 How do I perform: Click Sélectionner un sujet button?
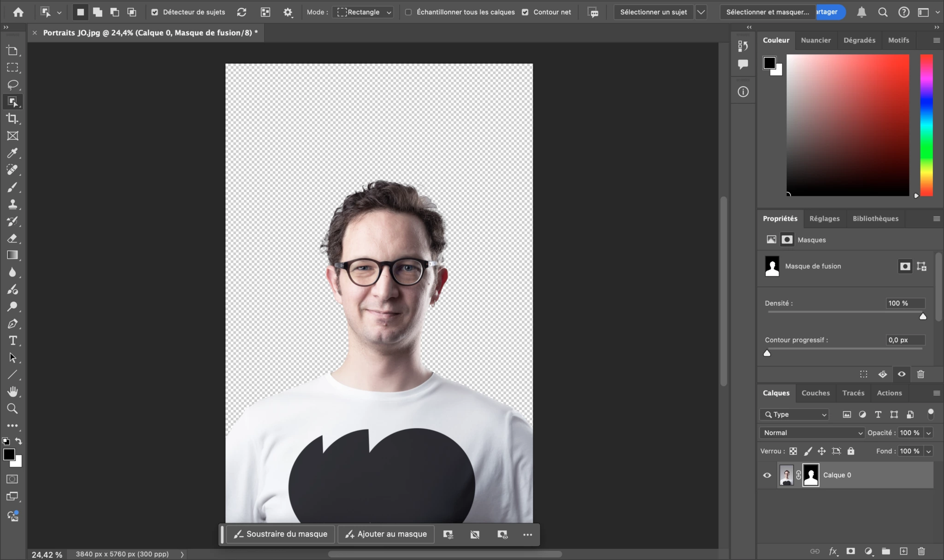[x=653, y=12]
